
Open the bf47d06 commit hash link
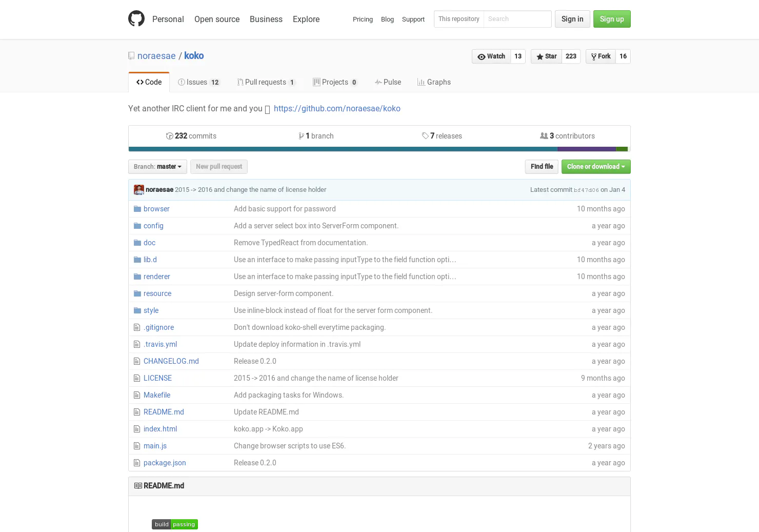tap(586, 190)
